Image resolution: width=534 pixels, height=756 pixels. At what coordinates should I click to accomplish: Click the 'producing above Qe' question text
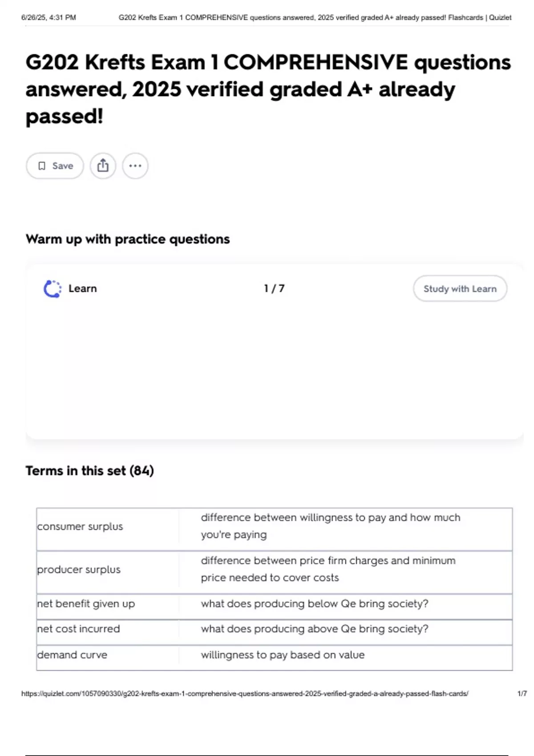315,629
